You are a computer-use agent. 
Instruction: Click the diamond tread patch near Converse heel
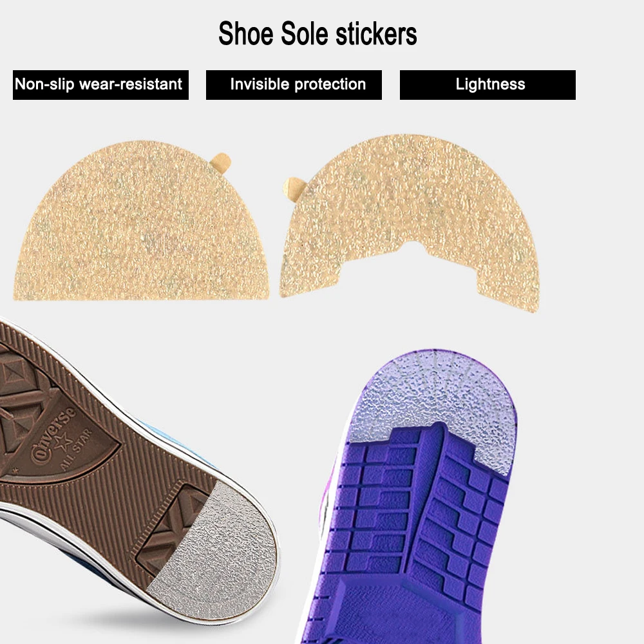(173, 530)
